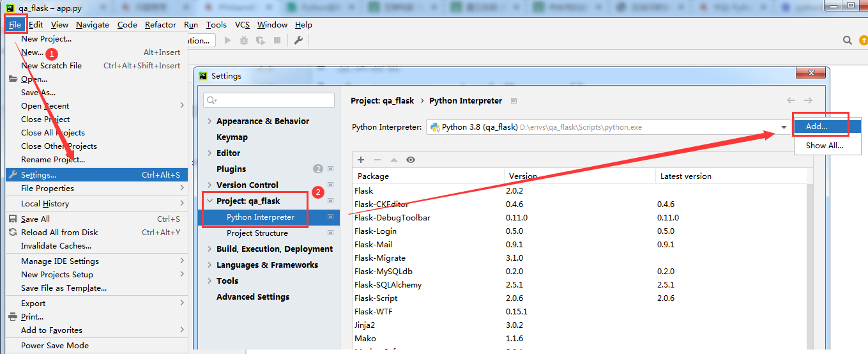Click Add... in interpreter popup
The width and height of the screenshot is (868, 354).
pyautogui.click(x=828, y=127)
